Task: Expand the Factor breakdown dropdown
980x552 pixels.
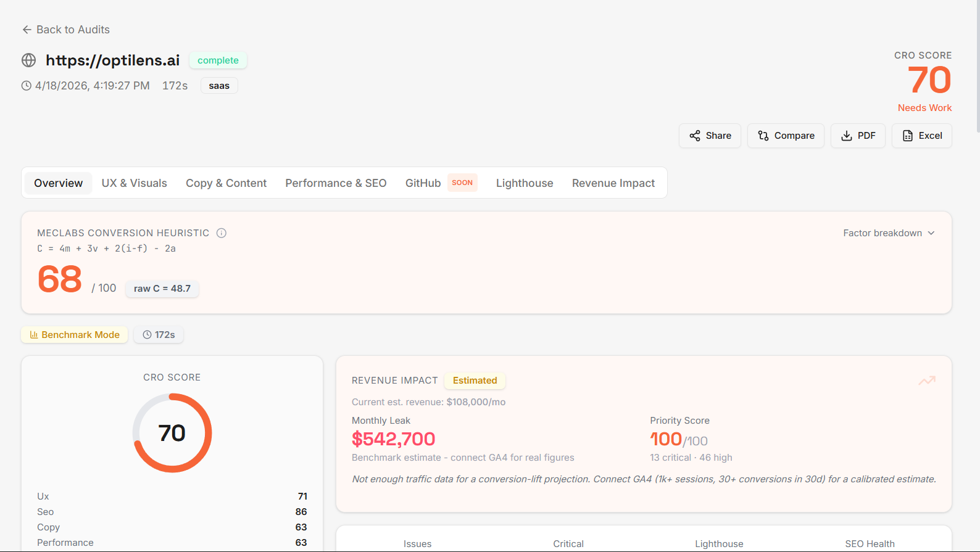Action: 889,233
